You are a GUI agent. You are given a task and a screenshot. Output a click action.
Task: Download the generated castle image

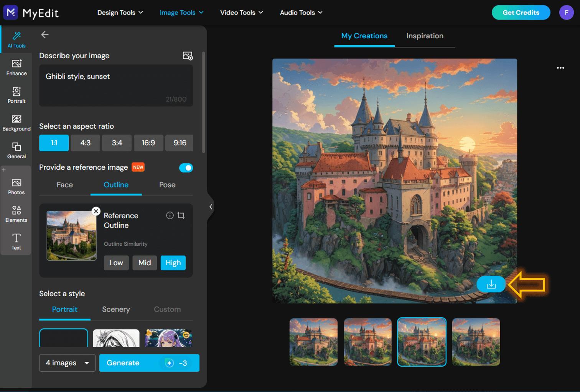(x=491, y=284)
